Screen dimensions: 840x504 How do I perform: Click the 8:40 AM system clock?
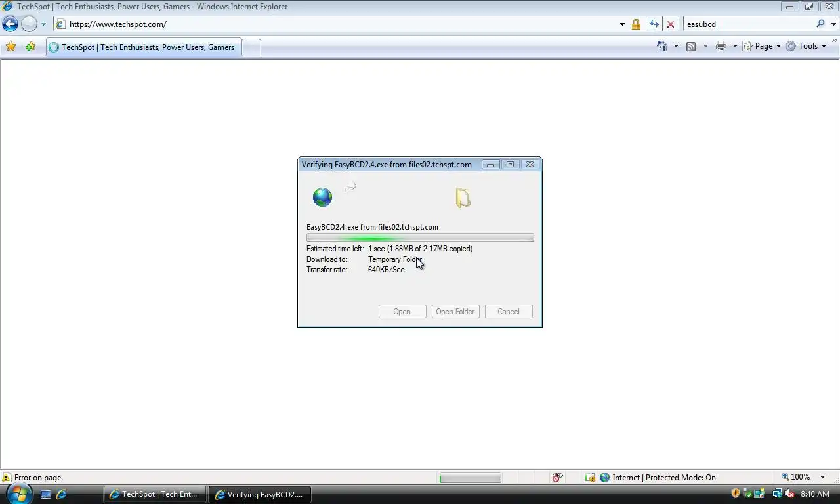tap(815, 494)
